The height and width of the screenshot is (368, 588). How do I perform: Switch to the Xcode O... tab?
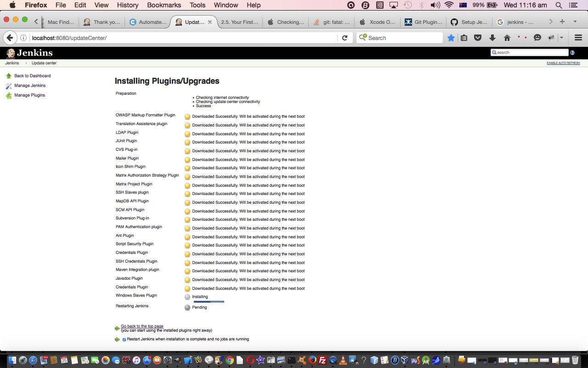[x=377, y=22]
